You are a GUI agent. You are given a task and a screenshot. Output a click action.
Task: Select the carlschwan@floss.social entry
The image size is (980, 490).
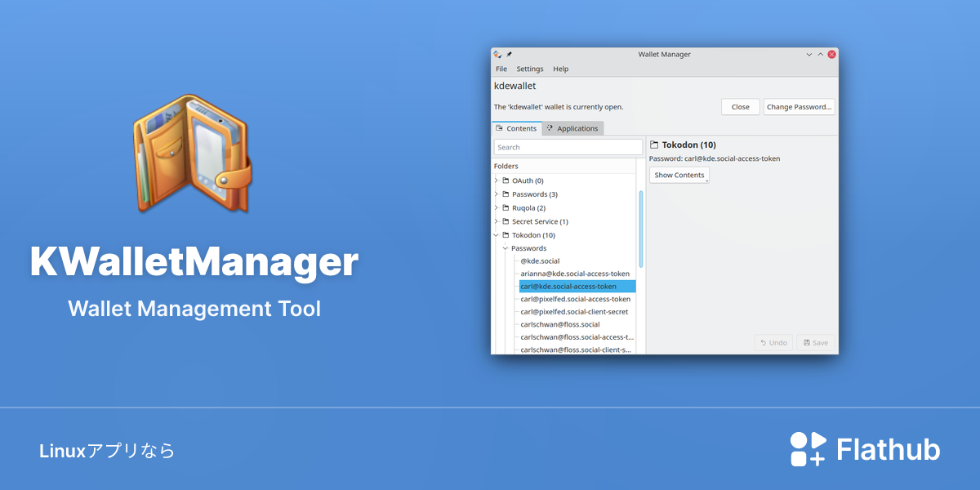coord(560,324)
